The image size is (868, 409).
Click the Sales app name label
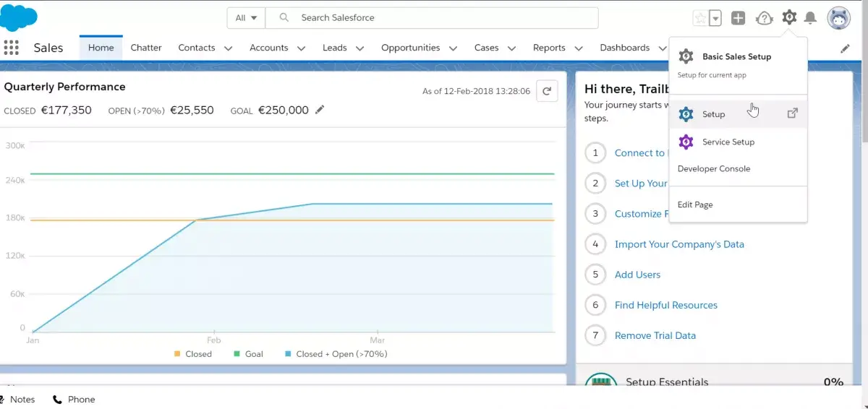[48, 48]
